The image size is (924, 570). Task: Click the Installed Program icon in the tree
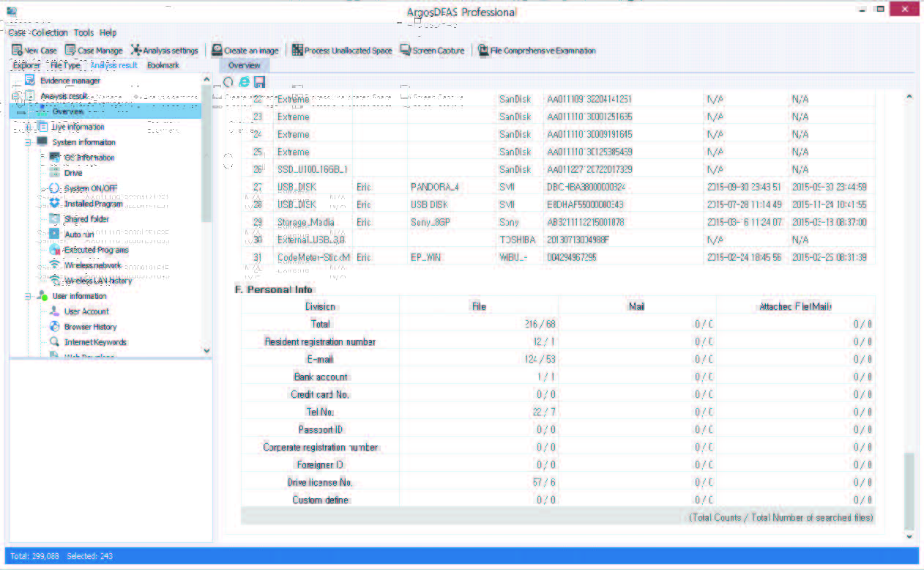tap(54, 204)
